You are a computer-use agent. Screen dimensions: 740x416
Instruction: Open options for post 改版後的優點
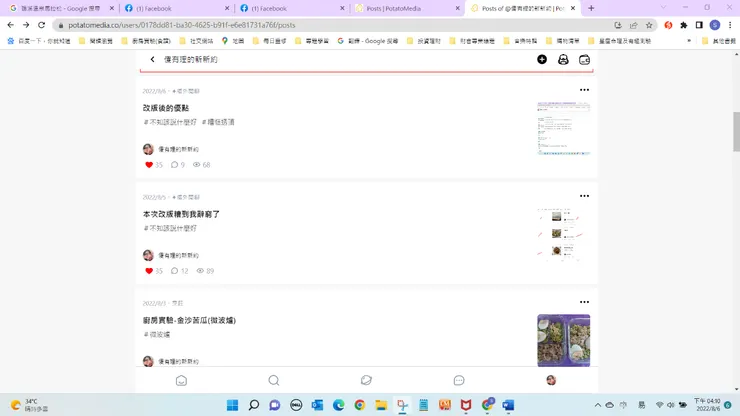584,90
